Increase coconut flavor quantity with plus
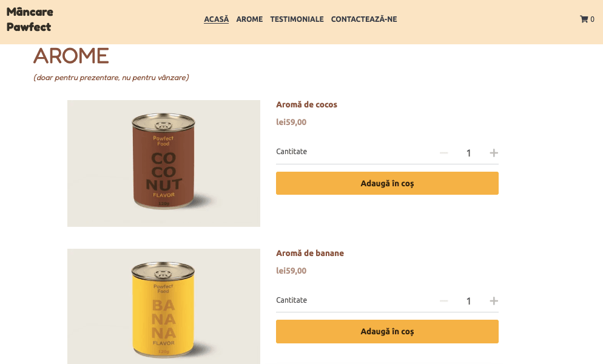The image size is (603, 364). tap(494, 153)
